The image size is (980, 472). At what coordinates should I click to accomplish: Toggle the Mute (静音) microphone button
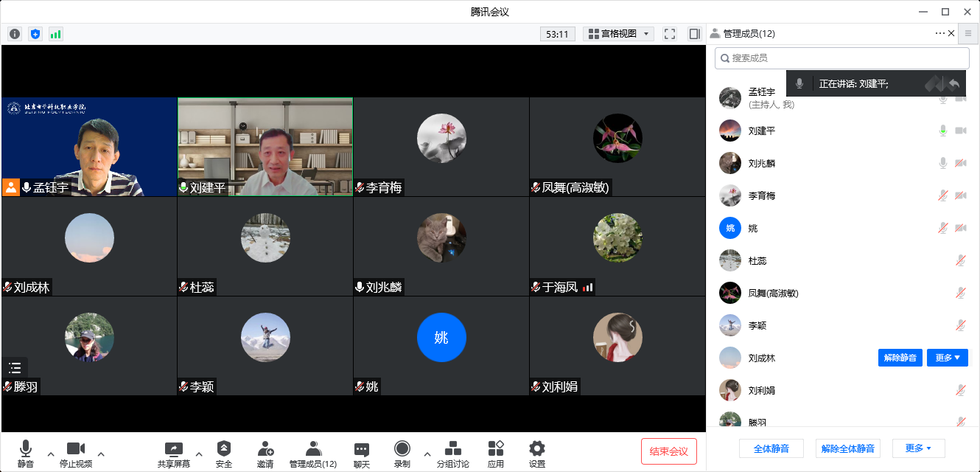[x=26, y=454]
